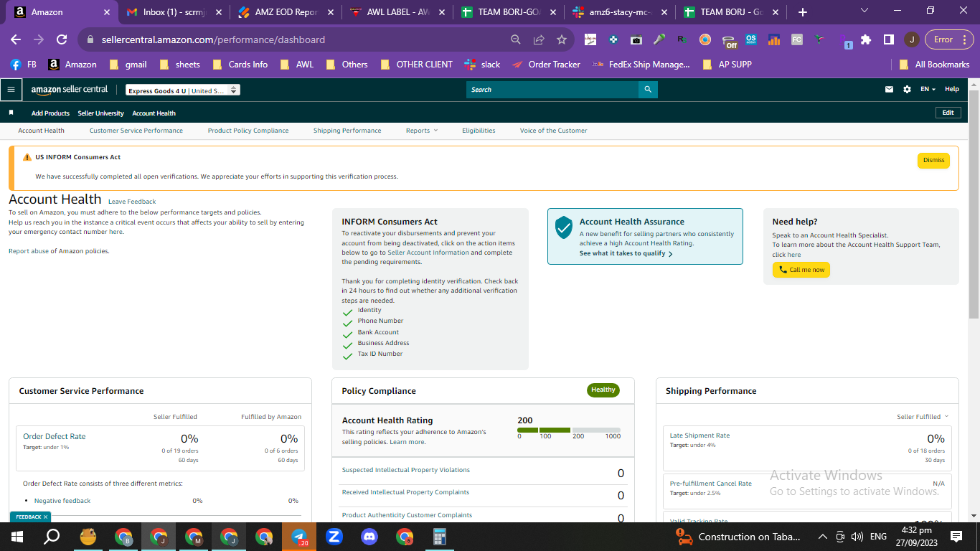Screen dimensions: 980x551
Task: Expand the Reports dropdown menu
Action: tap(421, 131)
